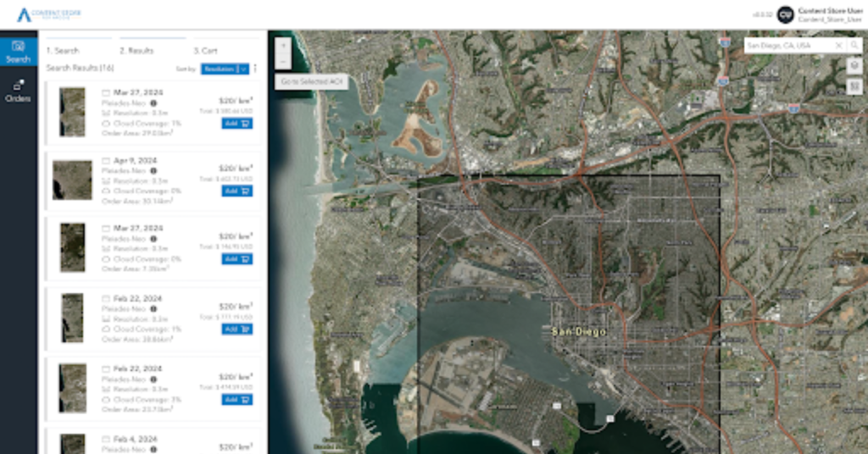This screenshot has width=868, height=454.
Task: Zoom out on the map
Action: (282, 61)
